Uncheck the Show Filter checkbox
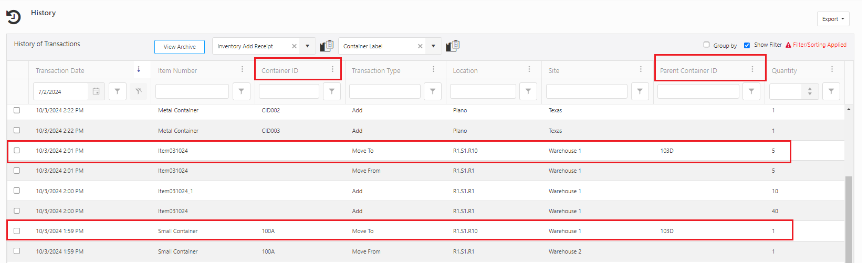Viewport: 868px width, 263px height. click(x=747, y=45)
